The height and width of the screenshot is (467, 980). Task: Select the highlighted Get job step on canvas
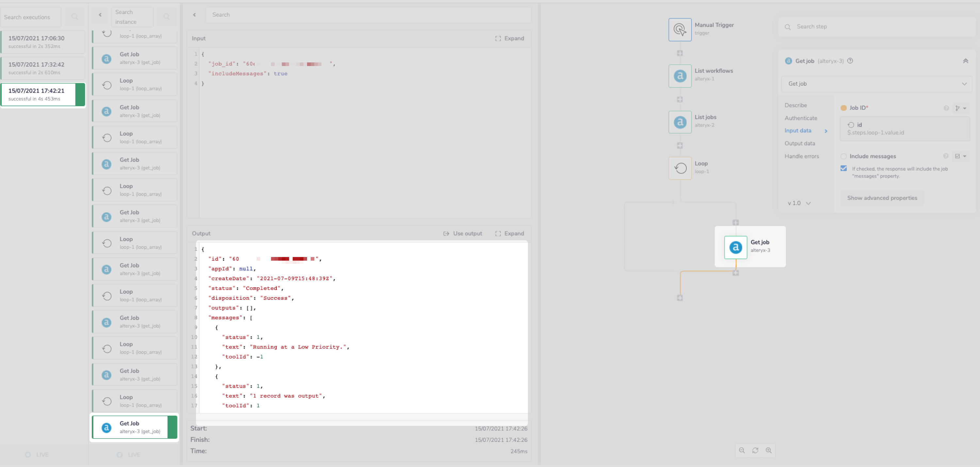pos(735,247)
